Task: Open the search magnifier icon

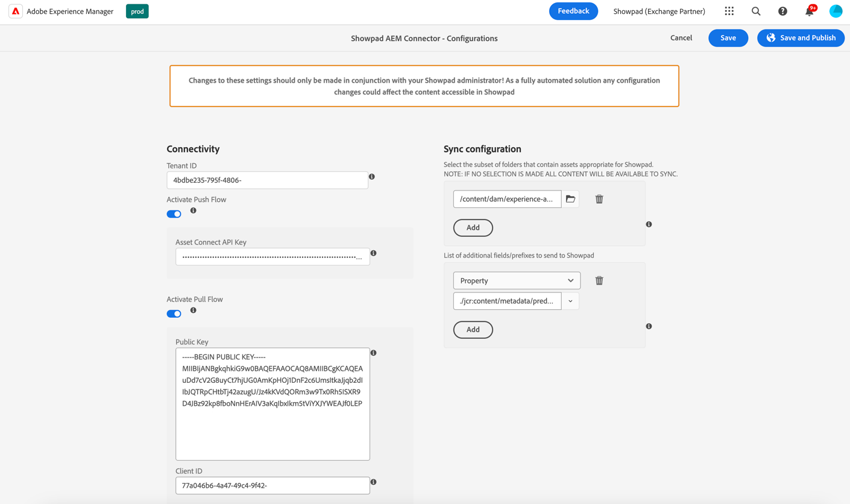Action: (x=756, y=11)
